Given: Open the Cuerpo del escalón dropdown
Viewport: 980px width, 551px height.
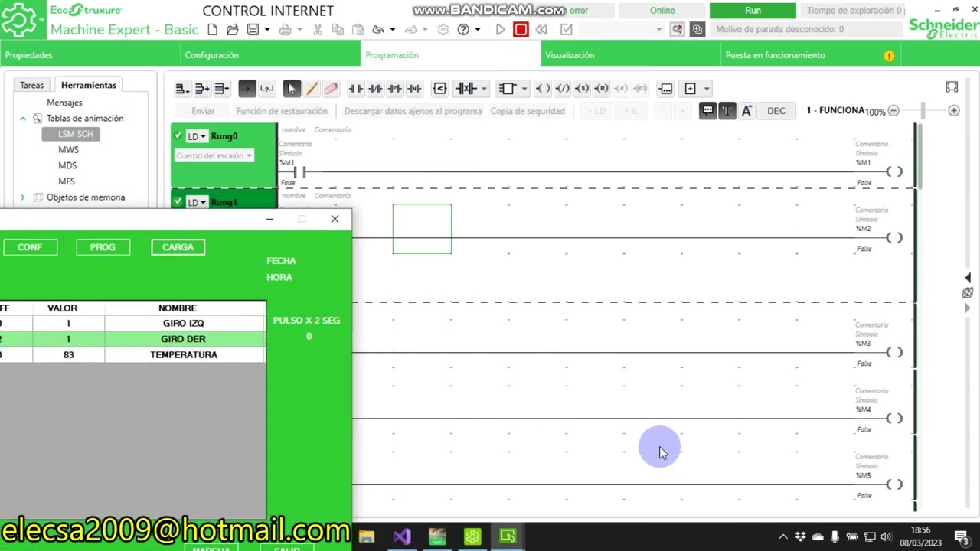Looking at the screenshot, I should [214, 155].
